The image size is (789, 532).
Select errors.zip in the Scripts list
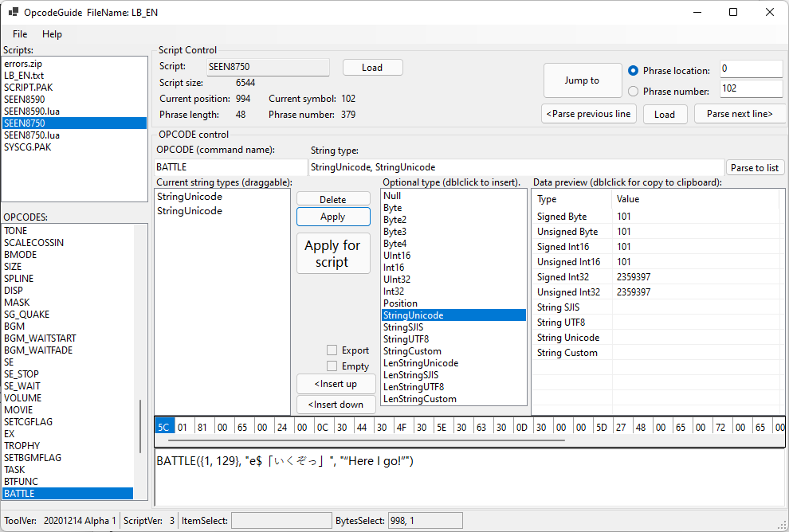click(74, 64)
